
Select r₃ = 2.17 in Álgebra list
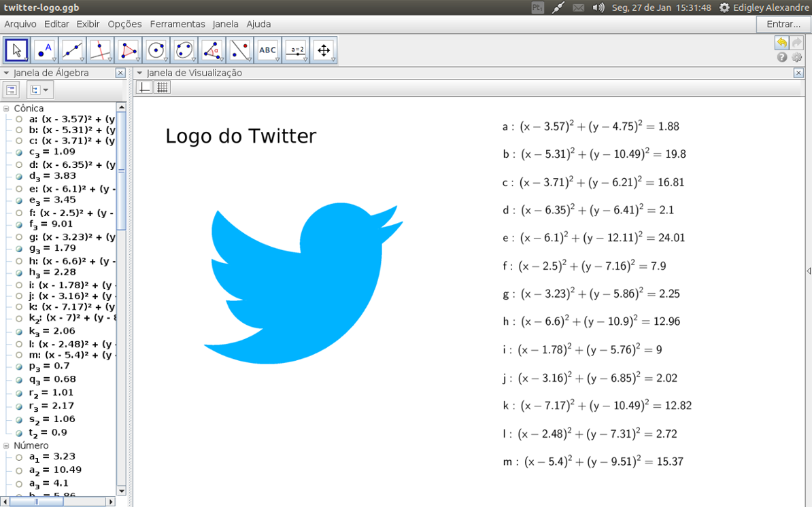51,406
